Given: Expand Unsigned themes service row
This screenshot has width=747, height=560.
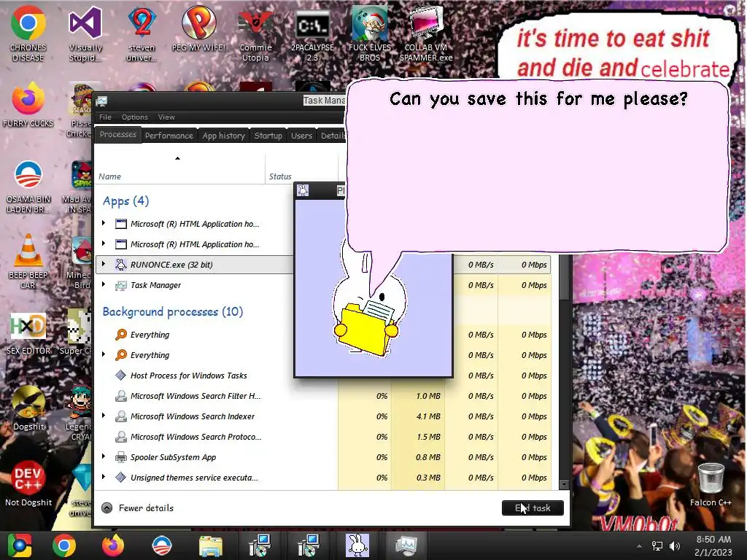Looking at the screenshot, I should [104, 477].
